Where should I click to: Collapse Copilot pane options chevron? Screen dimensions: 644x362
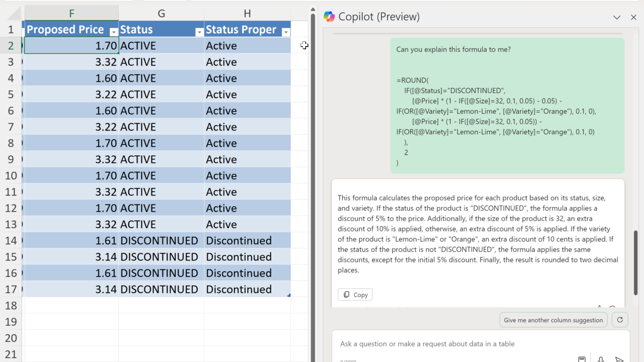[616, 17]
